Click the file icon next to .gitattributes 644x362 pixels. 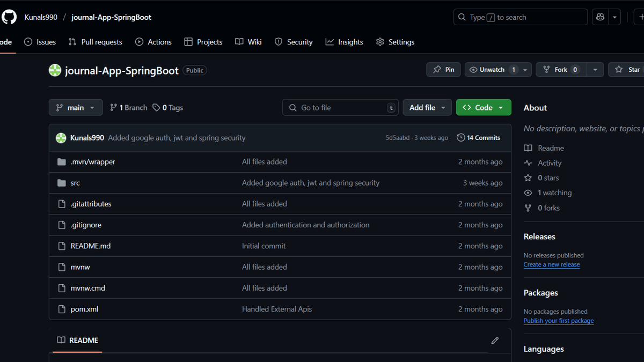[x=61, y=204]
